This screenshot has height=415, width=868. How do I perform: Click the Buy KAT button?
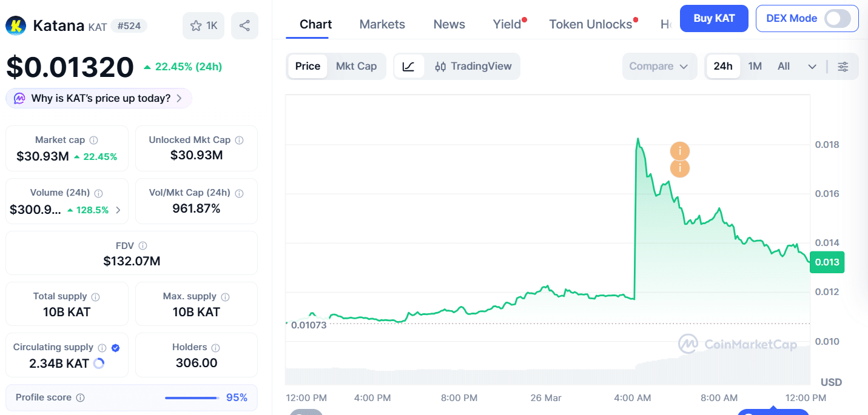(714, 18)
